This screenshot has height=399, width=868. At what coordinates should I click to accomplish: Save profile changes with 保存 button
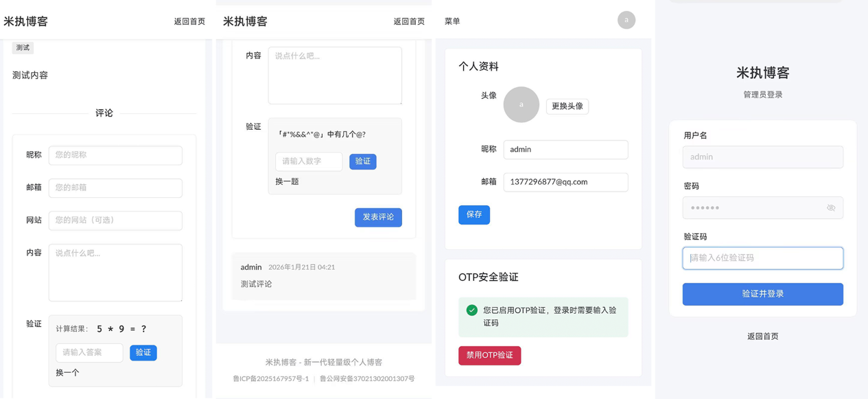tap(474, 214)
